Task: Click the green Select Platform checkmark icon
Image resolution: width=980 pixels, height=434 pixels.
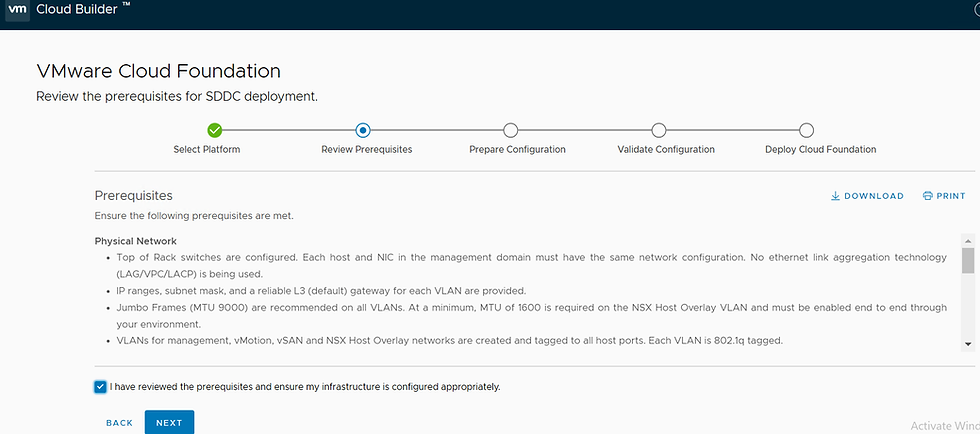Action: pos(214,130)
